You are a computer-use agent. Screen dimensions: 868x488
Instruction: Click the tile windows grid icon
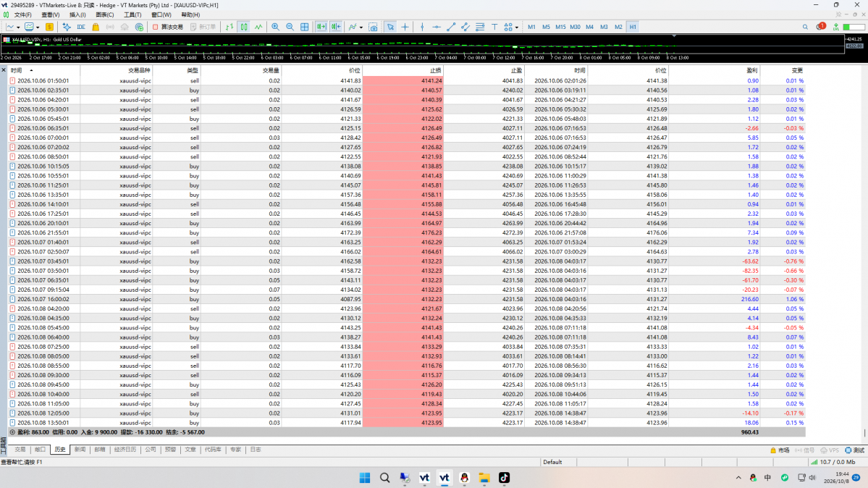[305, 27]
